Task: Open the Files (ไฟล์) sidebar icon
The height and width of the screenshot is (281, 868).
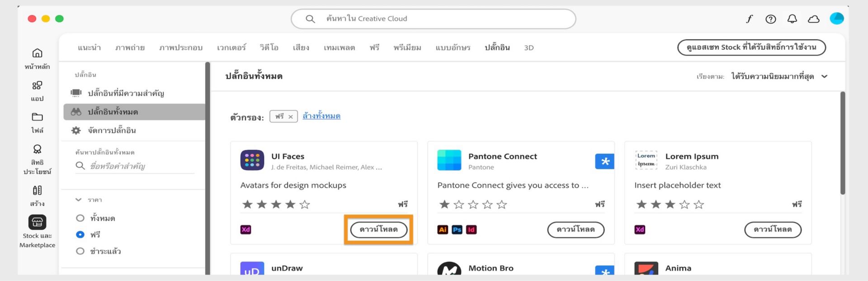Action: click(37, 117)
